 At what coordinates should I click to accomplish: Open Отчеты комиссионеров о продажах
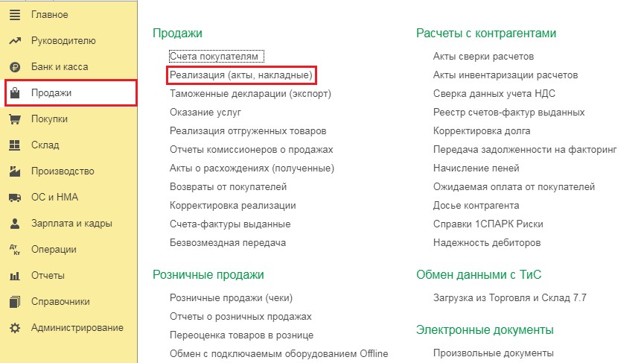252,150
